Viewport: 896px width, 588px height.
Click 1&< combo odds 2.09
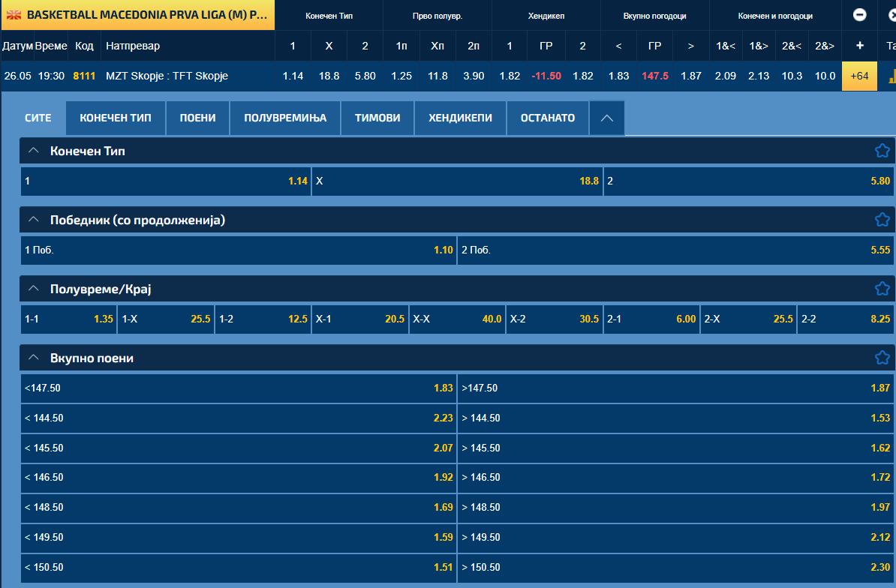pos(726,76)
